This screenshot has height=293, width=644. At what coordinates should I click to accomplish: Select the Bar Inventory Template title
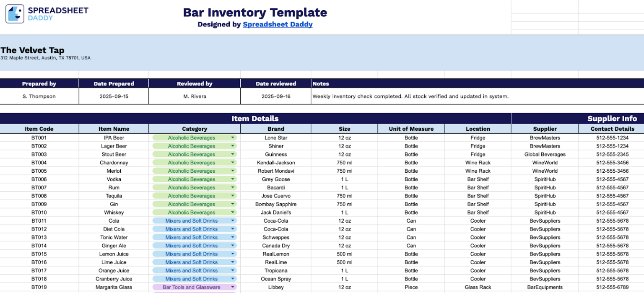point(255,13)
